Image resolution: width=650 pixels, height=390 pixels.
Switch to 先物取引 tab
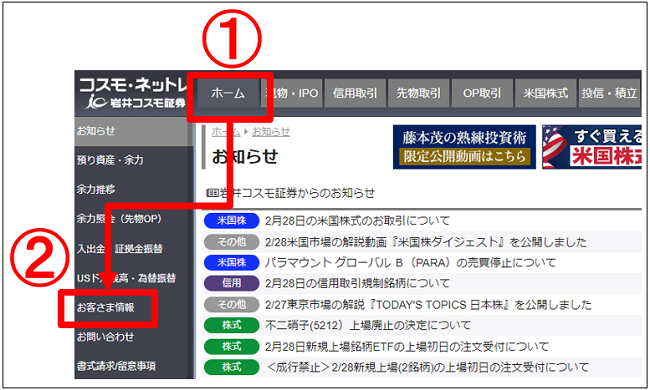pyautogui.click(x=419, y=93)
